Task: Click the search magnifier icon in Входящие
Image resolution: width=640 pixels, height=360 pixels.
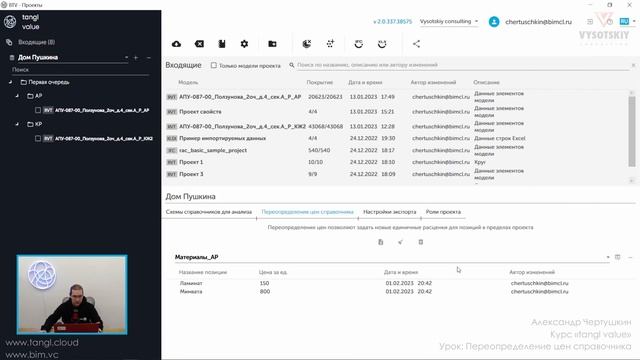Action: click(292, 65)
